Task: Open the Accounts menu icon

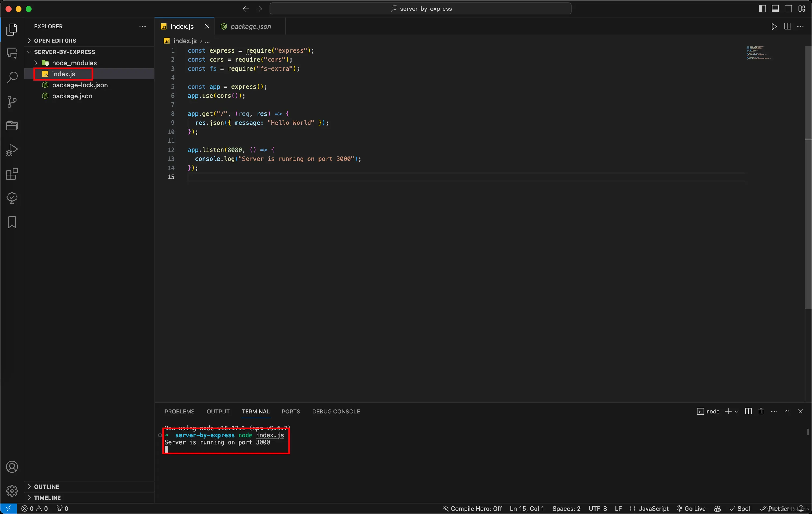Action: pos(12,467)
